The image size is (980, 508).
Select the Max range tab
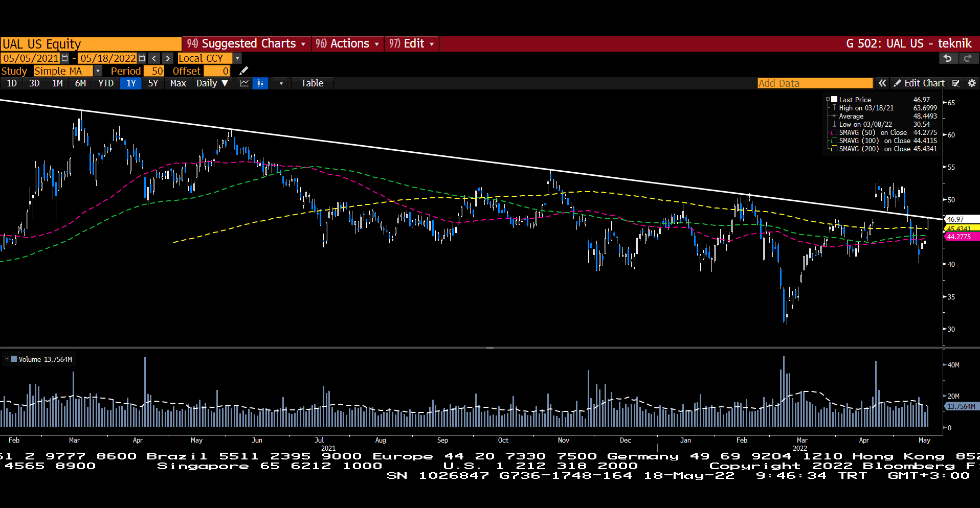pos(178,83)
